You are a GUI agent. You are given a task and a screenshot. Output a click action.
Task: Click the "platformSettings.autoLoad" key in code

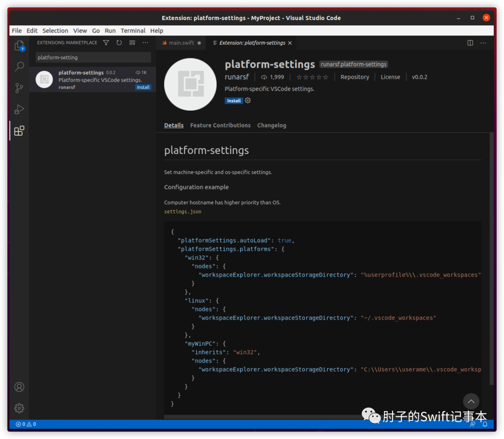(224, 240)
